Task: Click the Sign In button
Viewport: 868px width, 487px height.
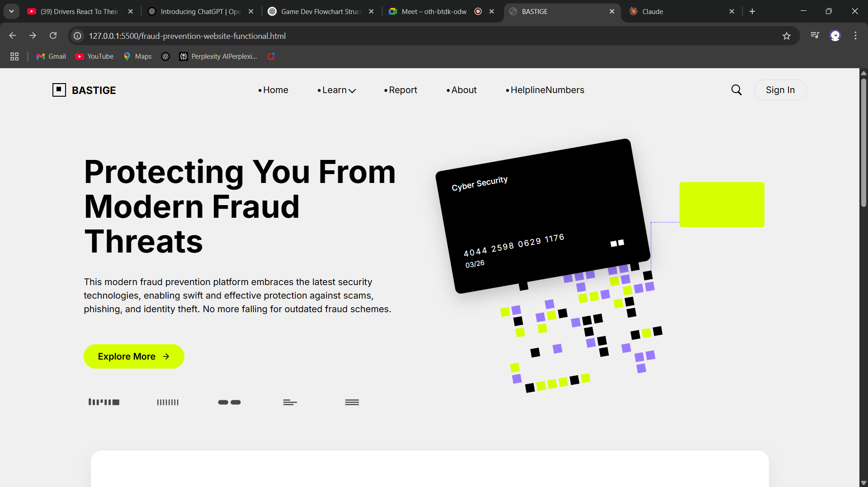Action: point(780,90)
